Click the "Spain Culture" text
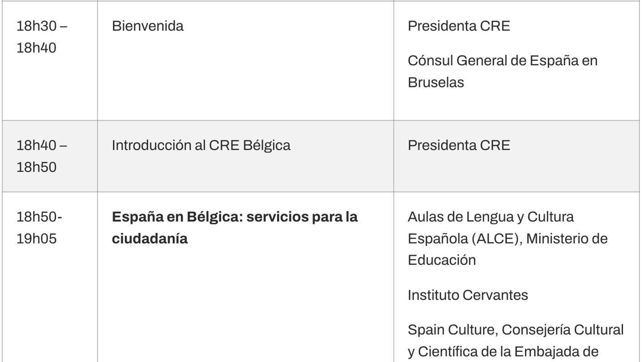The height and width of the screenshot is (362, 644). click(452, 330)
